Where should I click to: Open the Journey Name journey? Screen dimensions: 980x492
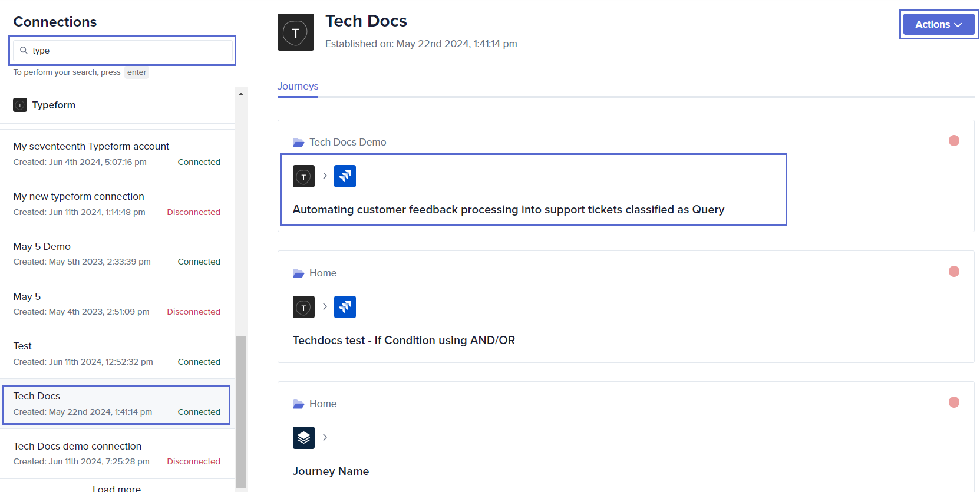331,471
